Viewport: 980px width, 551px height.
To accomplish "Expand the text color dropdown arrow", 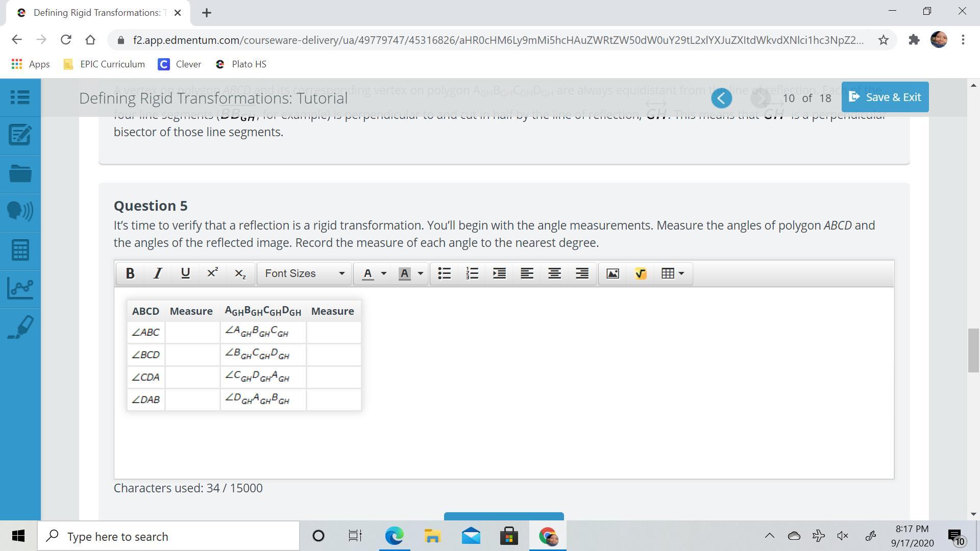I will coord(384,273).
